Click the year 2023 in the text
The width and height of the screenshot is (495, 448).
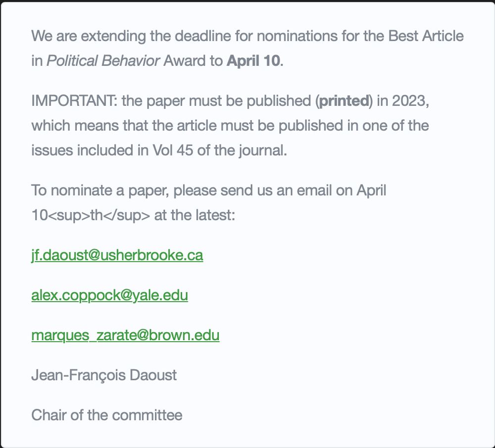click(x=409, y=101)
